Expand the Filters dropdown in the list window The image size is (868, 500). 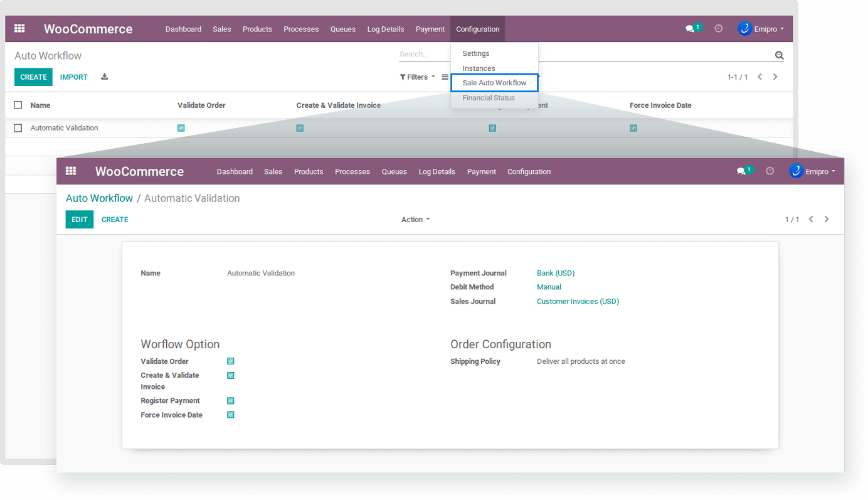tap(418, 77)
